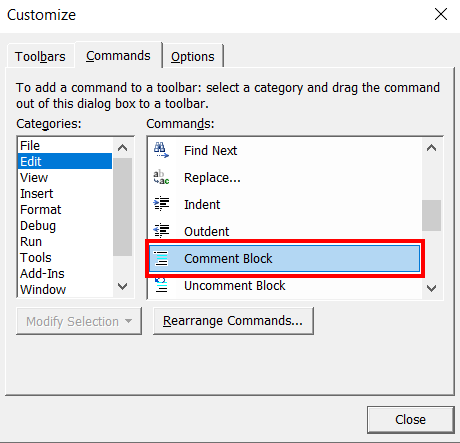Select the Uncomment Block command

285,285
